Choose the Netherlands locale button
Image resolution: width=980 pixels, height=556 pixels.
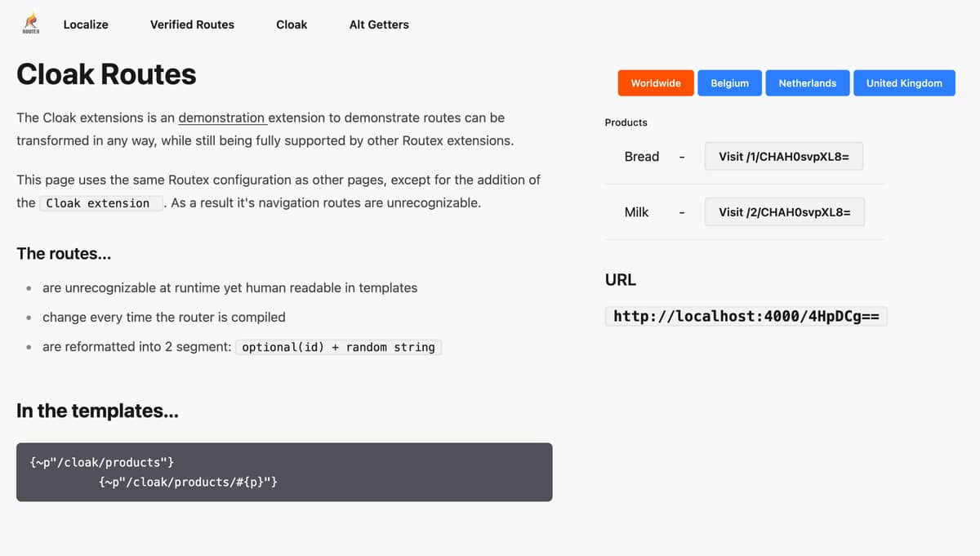click(807, 83)
